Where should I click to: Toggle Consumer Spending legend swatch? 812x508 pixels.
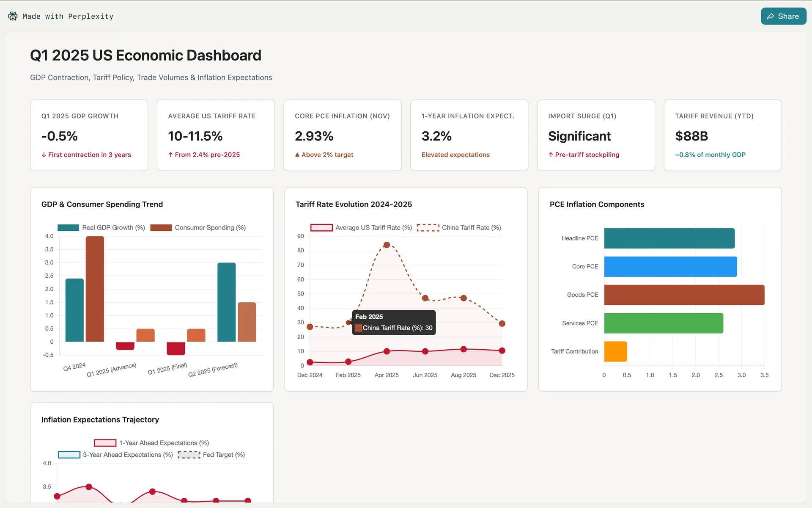pos(161,227)
